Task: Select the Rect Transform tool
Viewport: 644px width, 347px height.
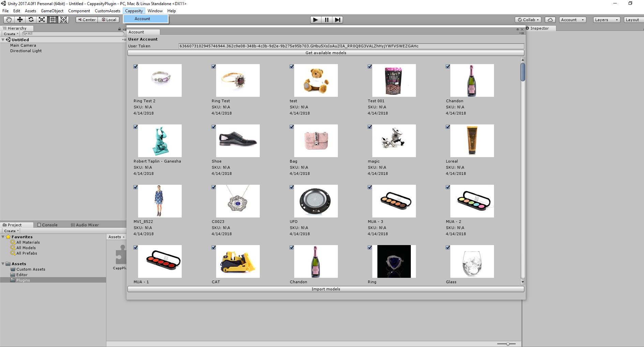Action: click(53, 20)
